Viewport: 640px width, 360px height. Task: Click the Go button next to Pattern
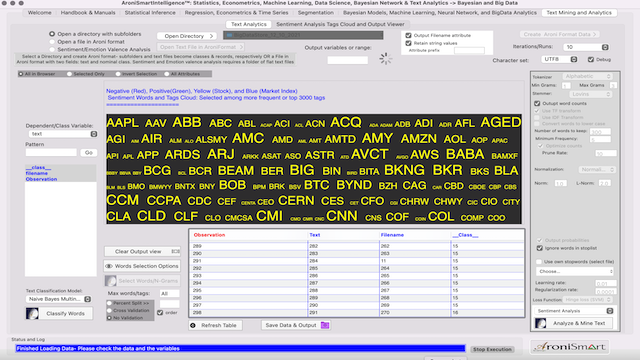tap(89, 153)
